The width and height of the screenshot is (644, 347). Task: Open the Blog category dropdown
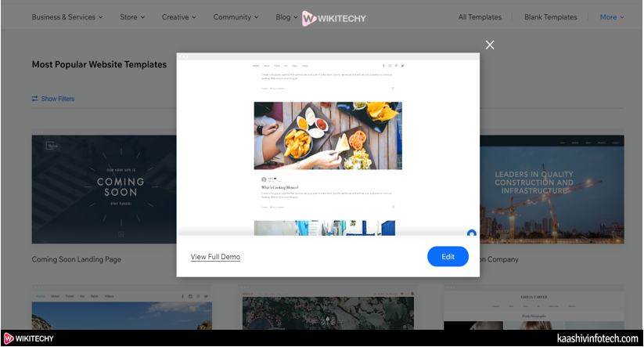(x=286, y=17)
